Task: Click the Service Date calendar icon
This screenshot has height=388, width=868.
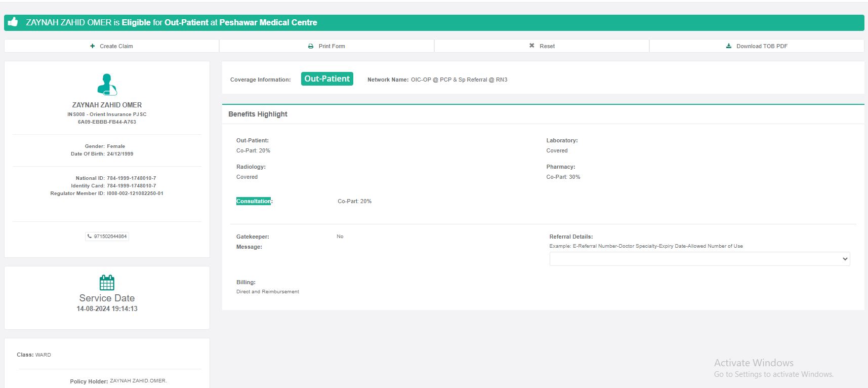Action: click(107, 282)
